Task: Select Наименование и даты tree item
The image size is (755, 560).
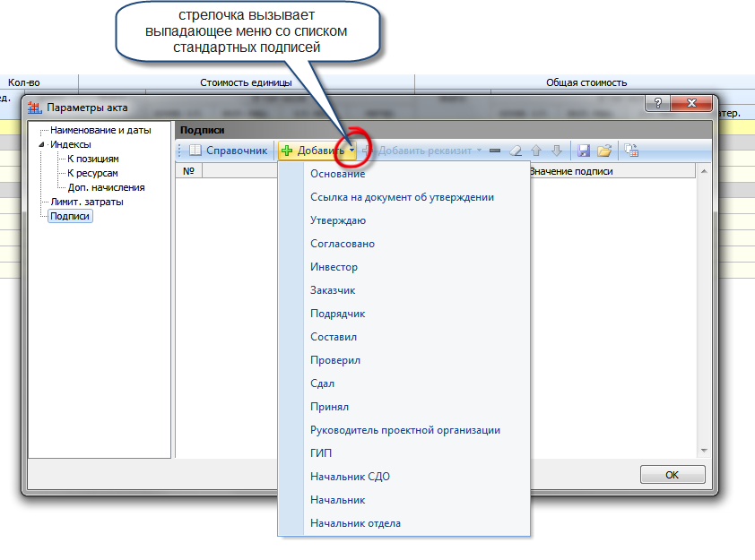Action: [x=100, y=130]
